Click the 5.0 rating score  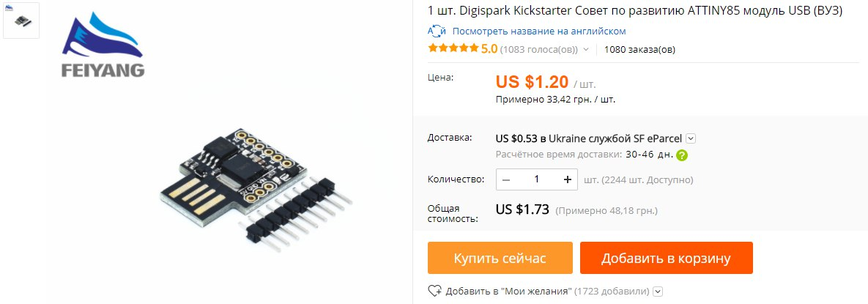pyautogui.click(x=489, y=49)
